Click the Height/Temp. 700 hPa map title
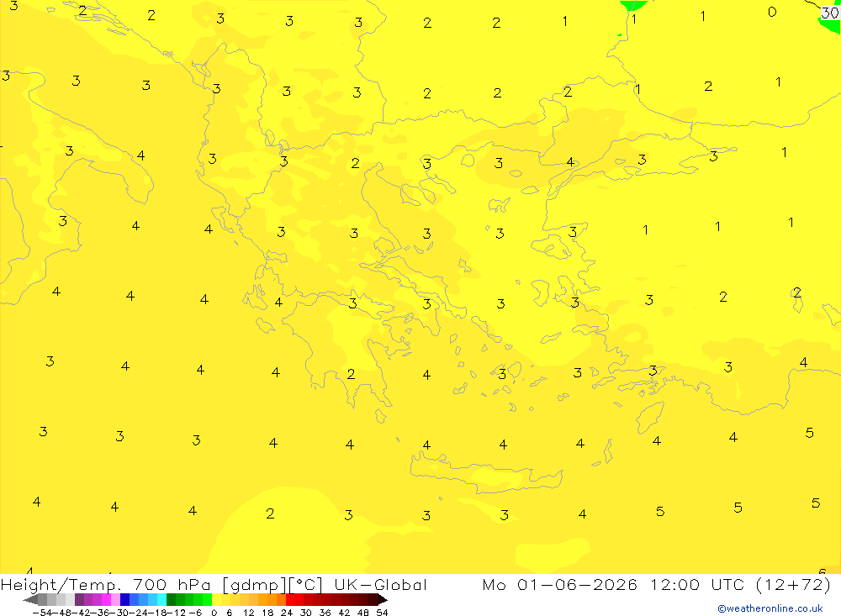Image resolution: width=841 pixels, height=616 pixels. pos(103,584)
